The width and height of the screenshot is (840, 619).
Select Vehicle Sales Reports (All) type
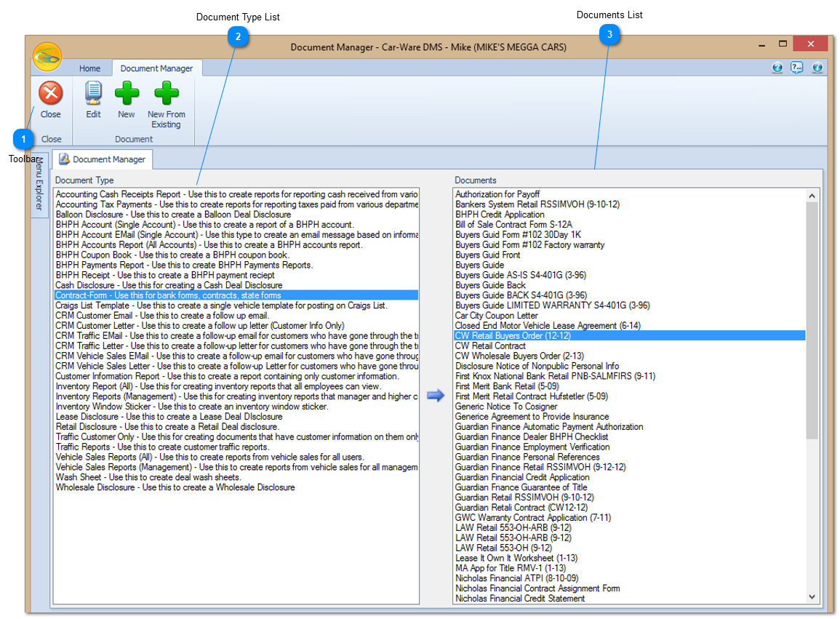pos(236,458)
